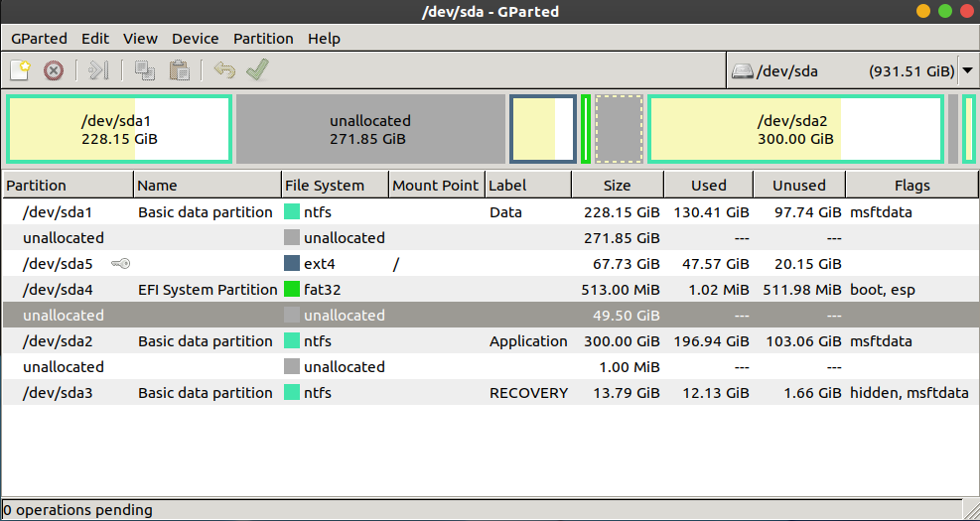Click the '/' mount point cell

[395, 264]
